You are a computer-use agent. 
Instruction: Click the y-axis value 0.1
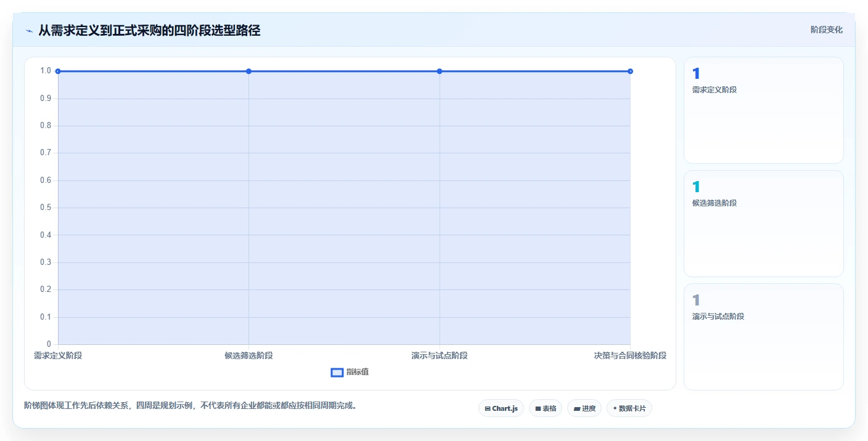pos(46,317)
